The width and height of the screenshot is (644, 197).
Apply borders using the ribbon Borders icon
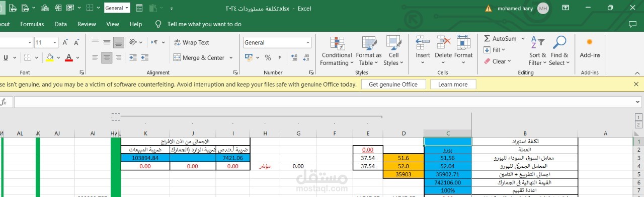tap(28, 57)
